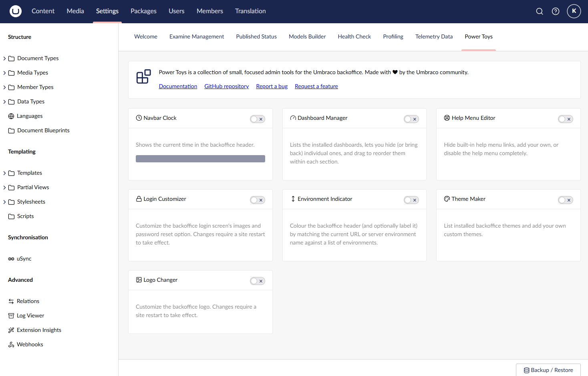
Task: Click the Help Menu Editor lifebuoy icon
Action: (x=447, y=118)
